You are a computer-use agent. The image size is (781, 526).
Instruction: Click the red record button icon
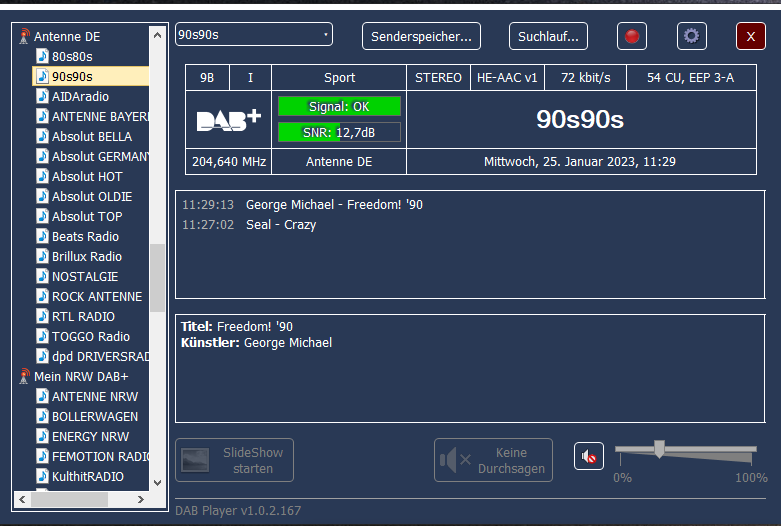click(x=631, y=36)
